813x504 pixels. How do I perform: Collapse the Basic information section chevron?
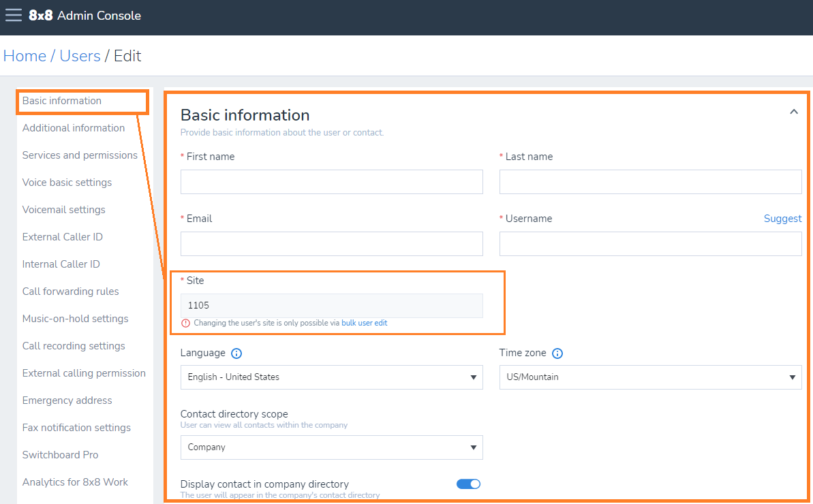(794, 112)
